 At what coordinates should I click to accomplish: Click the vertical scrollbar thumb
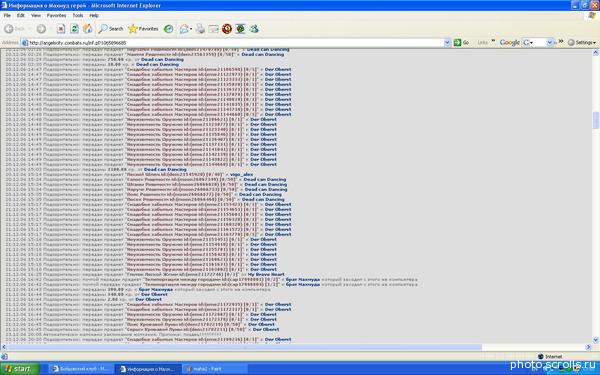(x=596, y=120)
